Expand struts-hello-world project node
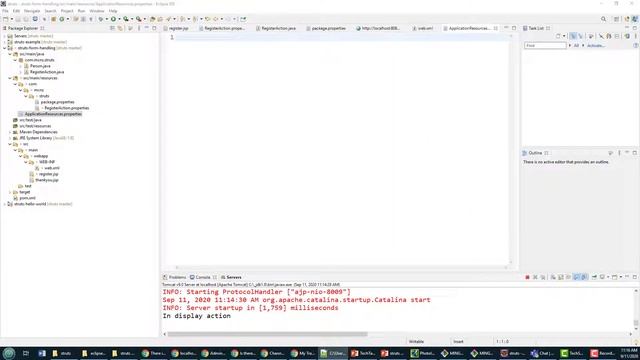The height and width of the screenshot is (360, 640). (5, 204)
